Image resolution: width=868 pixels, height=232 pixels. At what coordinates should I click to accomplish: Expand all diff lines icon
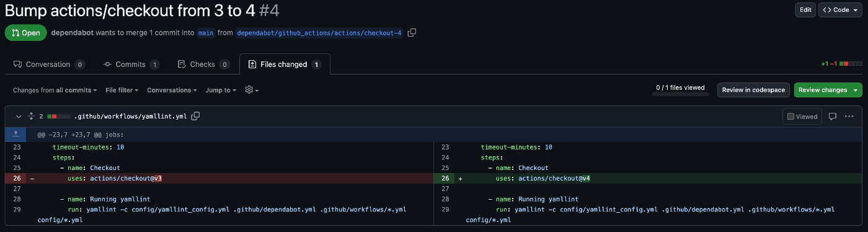point(30,116)
